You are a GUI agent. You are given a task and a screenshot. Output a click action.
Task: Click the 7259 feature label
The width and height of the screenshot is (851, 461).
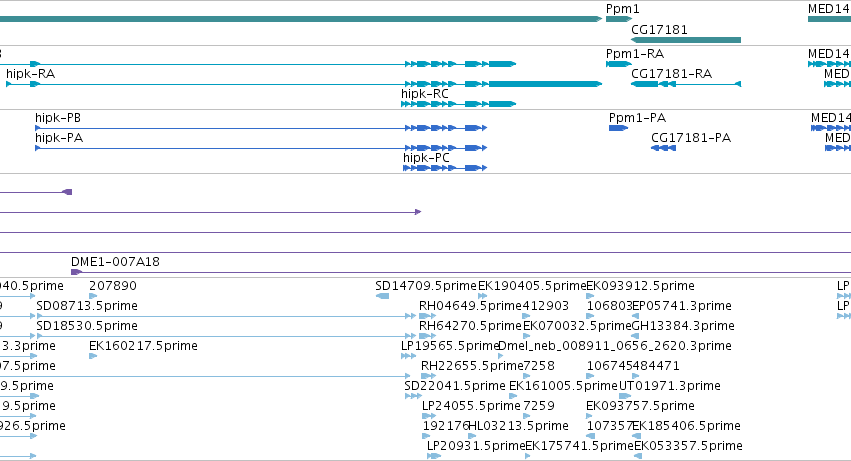pos(538,406)
